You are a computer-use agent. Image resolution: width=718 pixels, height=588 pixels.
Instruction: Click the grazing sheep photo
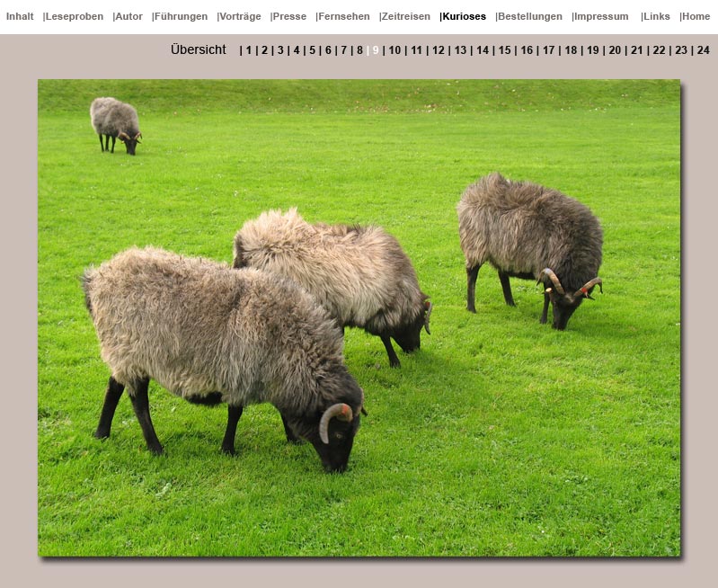[x=359, y=317]
